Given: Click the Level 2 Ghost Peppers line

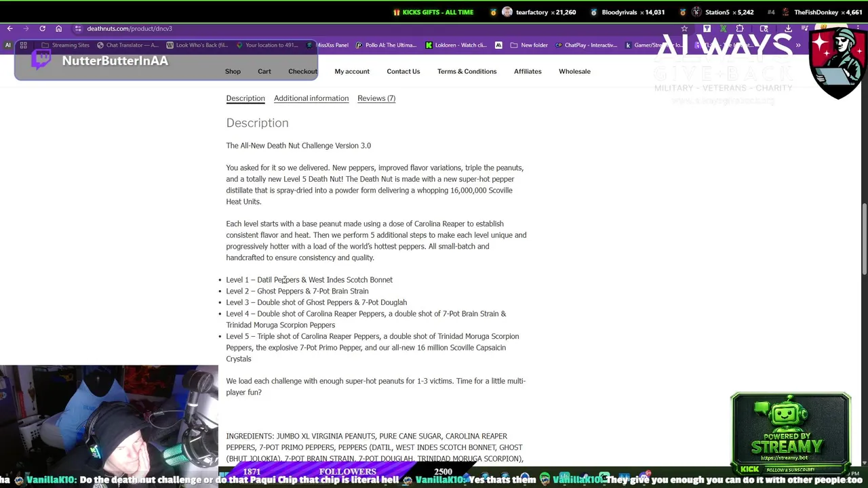Looking at the screenshot, I should tap(297, 291).
